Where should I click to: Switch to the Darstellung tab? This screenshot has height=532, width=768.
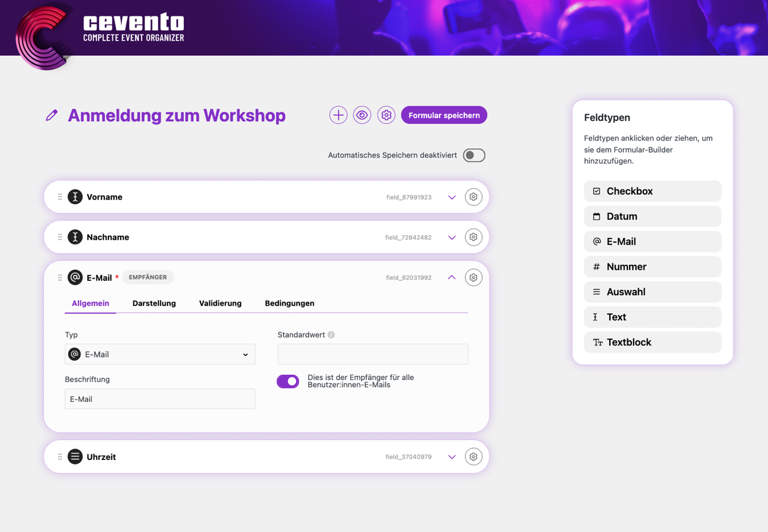154,303
